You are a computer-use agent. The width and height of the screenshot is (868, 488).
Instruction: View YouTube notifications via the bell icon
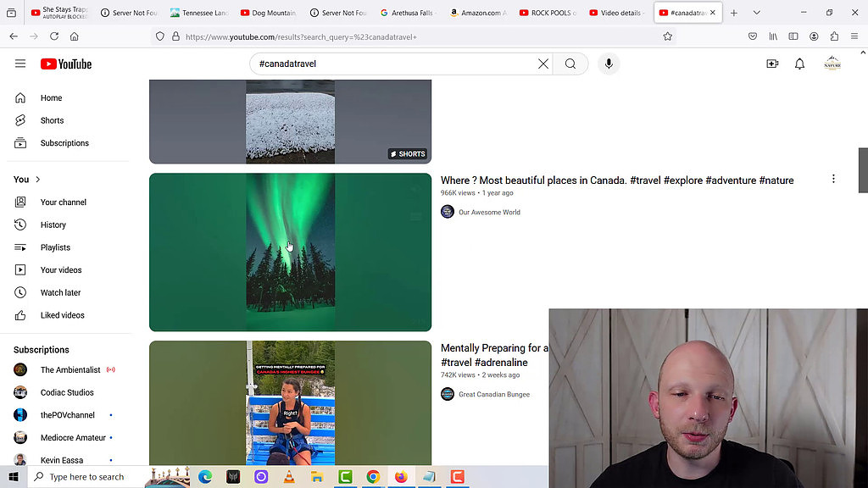tap(799, 64)
